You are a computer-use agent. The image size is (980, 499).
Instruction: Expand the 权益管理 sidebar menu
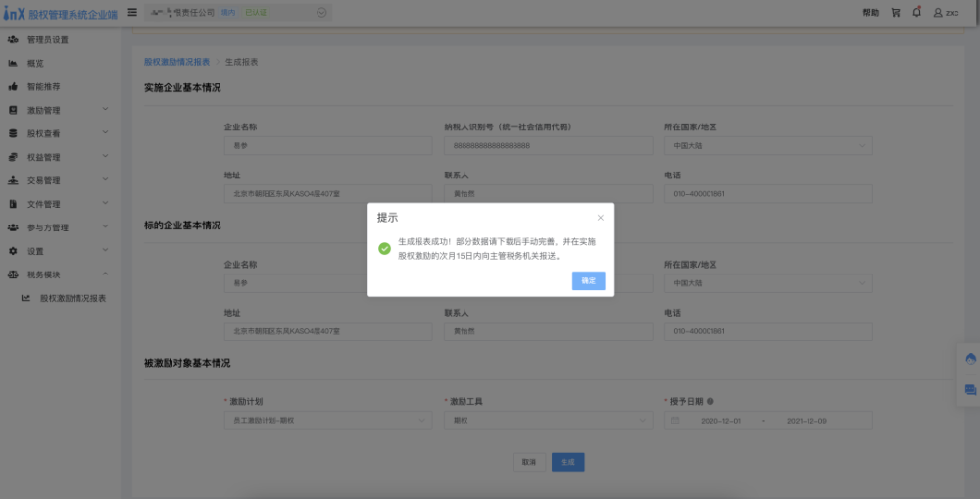point(60,157)
